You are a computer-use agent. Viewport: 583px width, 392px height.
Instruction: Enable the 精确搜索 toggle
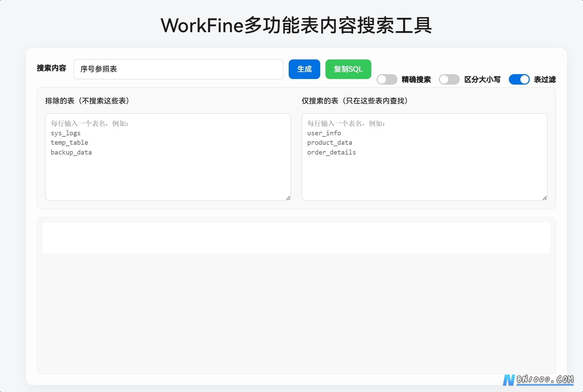tap(387, 79)
